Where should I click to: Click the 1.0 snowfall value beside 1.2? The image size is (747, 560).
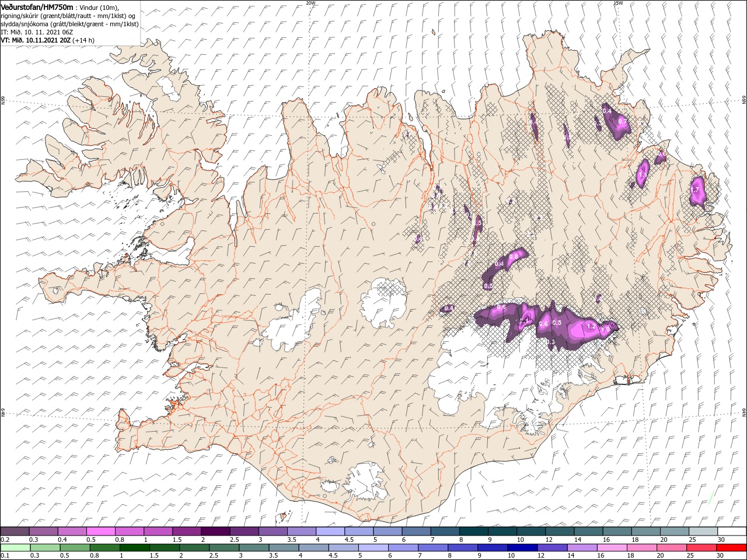pyautogui.click(x=606, y=330)
